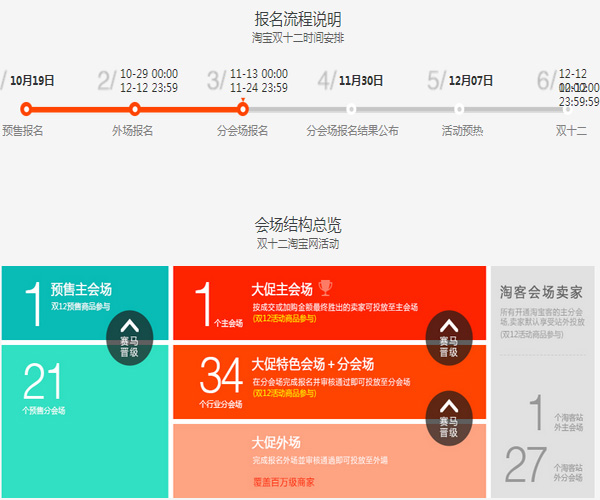Open the 大促主会场 red tile
This screenshot has height=500, width=600.
click(329, 303)
